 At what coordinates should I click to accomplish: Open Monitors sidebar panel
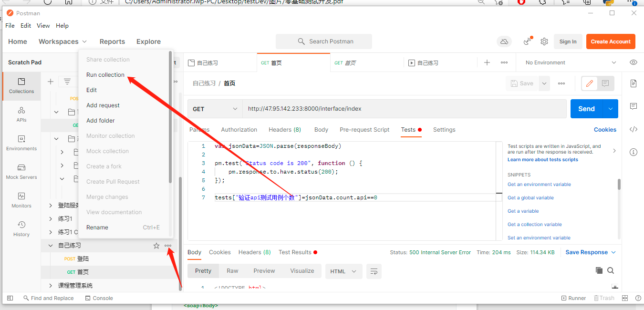pyautogui.click(x=21, y=200)
